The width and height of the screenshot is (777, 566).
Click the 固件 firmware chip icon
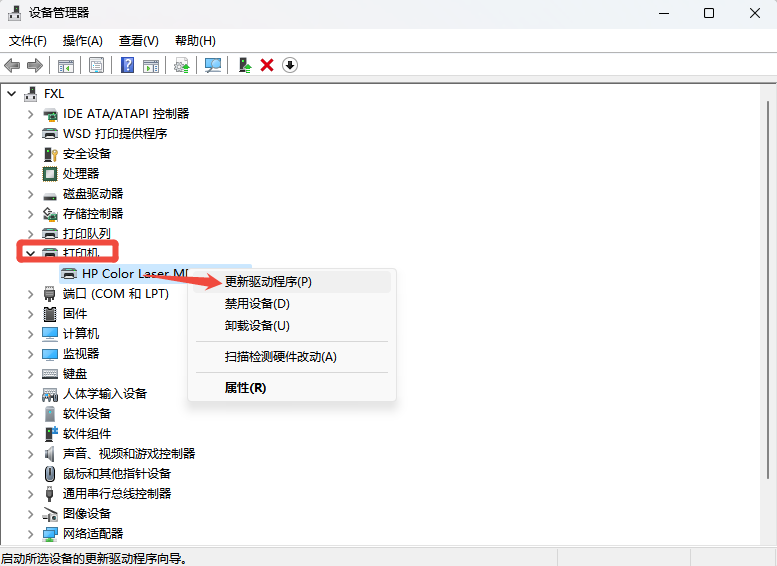pos(50,314)
